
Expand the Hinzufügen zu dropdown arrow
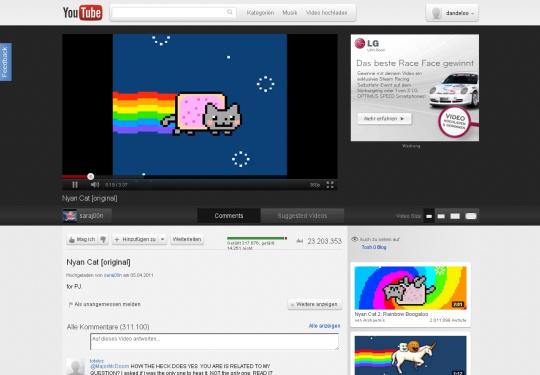(163, 239)
